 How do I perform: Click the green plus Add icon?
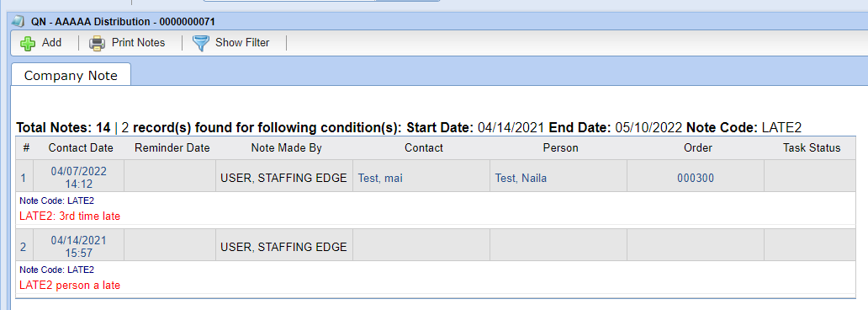point(28,43)
